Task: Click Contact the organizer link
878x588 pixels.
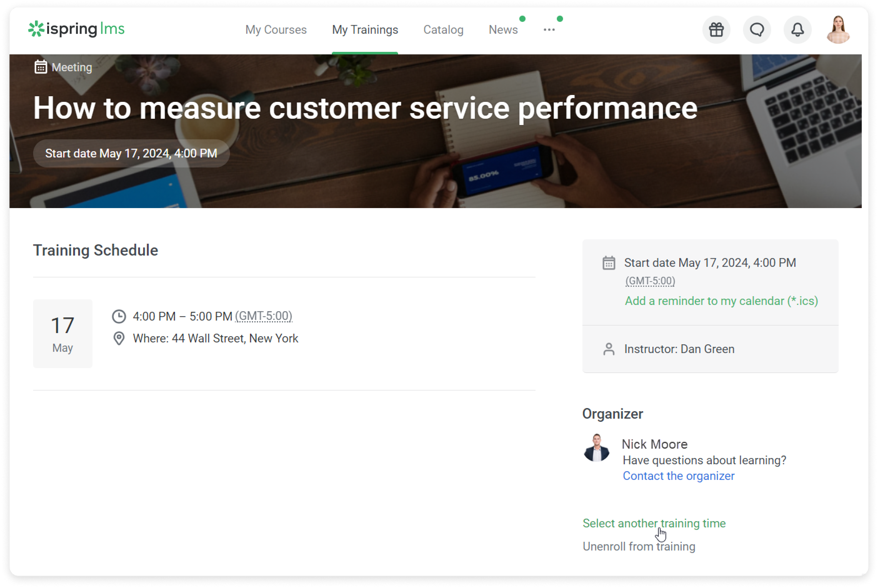Action: click(678, 476)
